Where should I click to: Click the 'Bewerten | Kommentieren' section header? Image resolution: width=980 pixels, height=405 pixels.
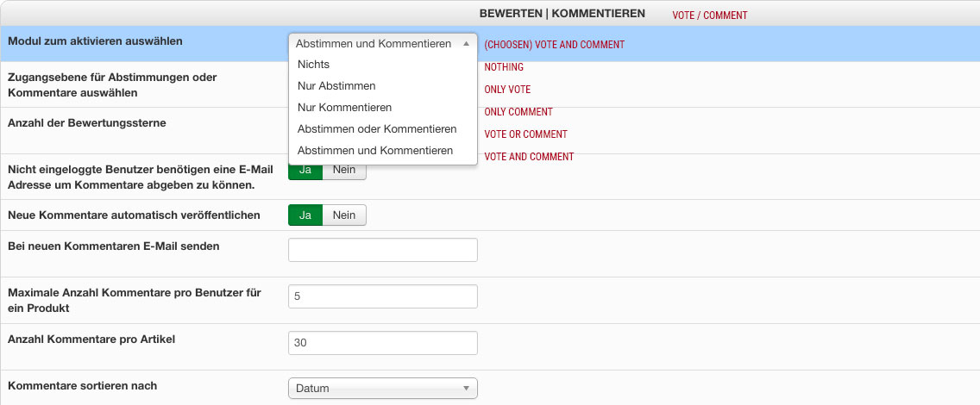[562, 14]
